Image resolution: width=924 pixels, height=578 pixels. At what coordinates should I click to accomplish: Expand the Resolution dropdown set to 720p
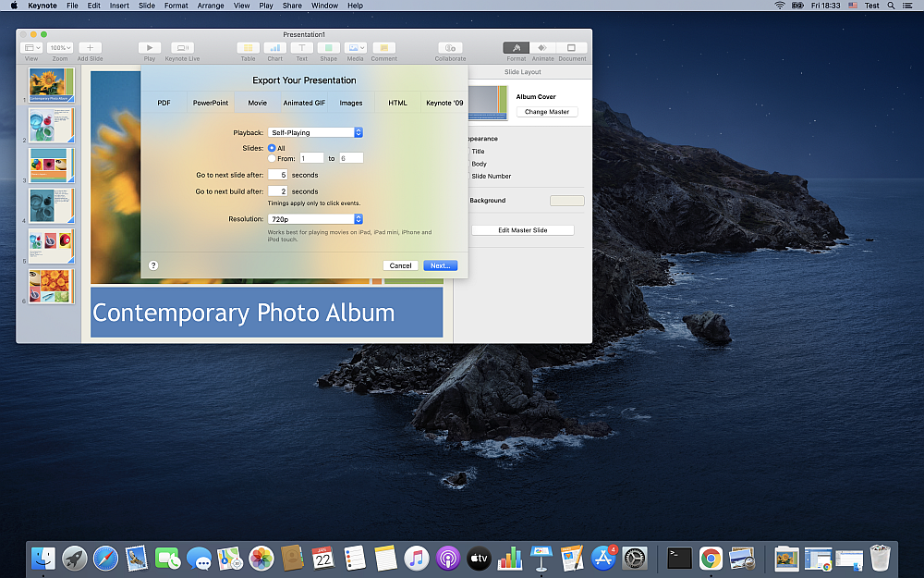pos(315,219)
